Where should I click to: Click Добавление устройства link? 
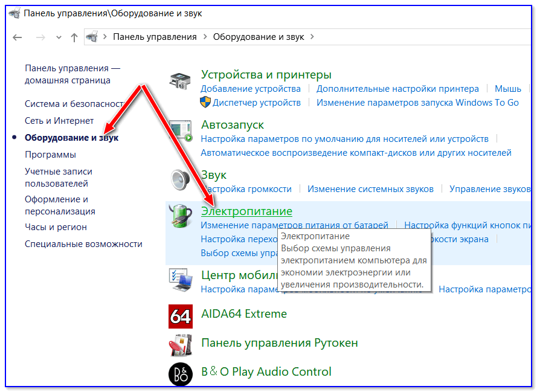(x=251, y=89)
